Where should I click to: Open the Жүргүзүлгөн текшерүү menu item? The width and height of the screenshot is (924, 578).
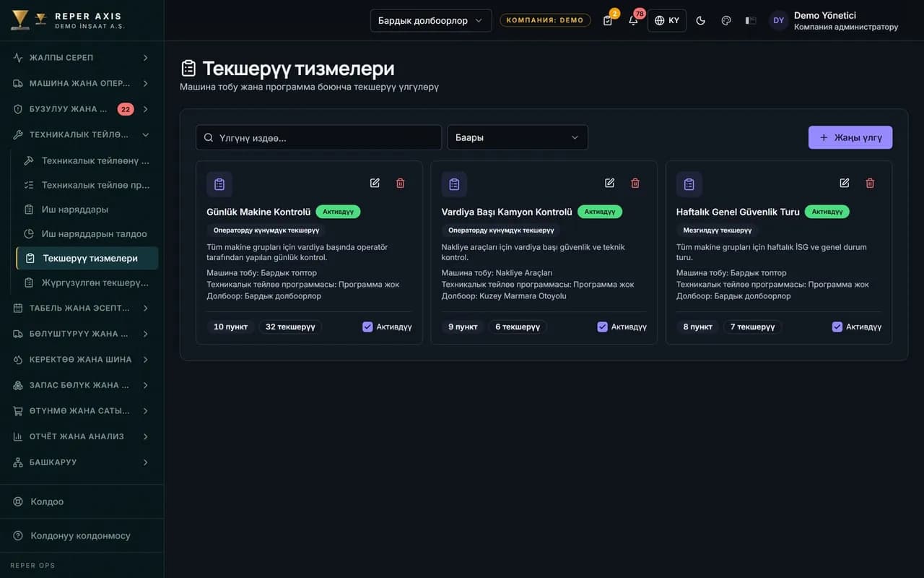point(87,282)
